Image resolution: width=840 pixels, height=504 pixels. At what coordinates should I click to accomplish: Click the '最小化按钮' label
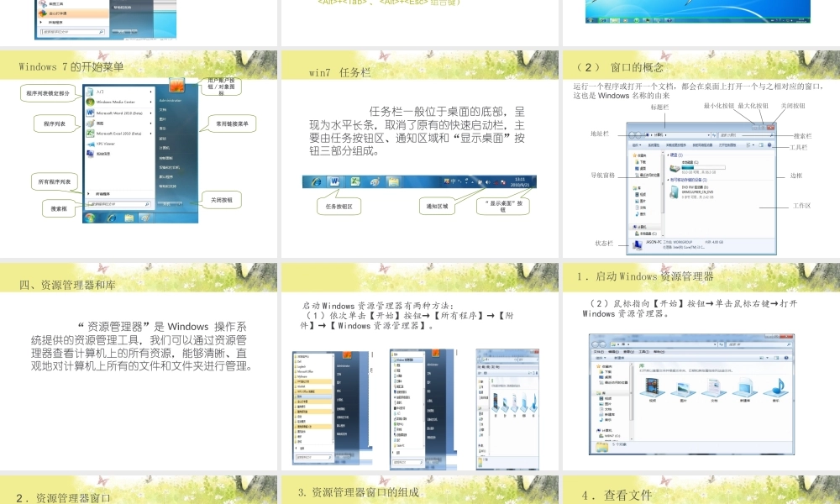(719, 106)
